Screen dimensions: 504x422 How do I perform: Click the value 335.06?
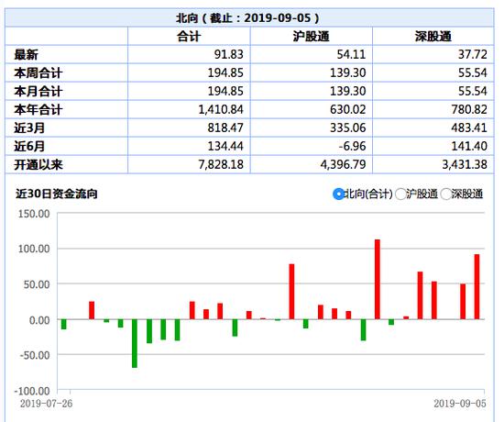click(x=348, y=128)
